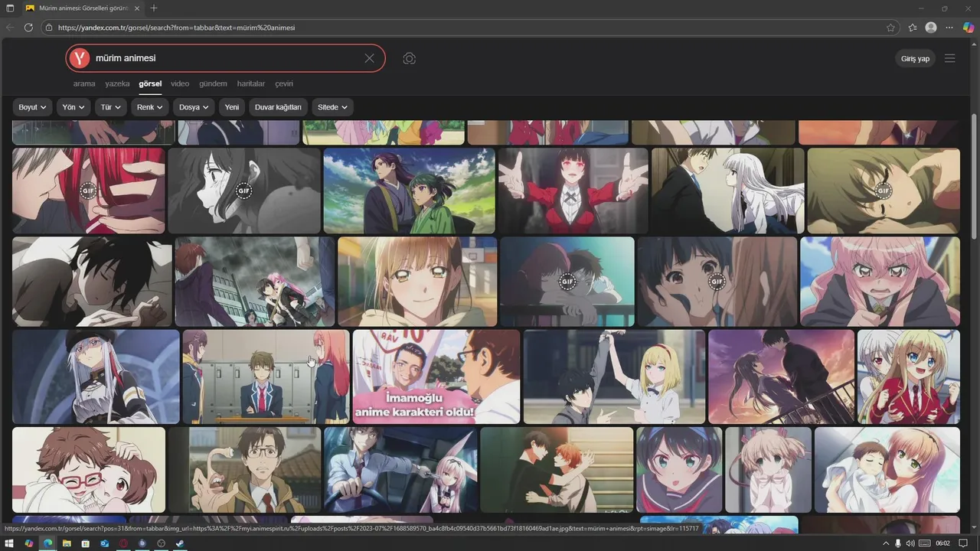This screenshot has height=551, width=980.
Task: Open the Favorites list icon
Action: click(x=913, y=28)
